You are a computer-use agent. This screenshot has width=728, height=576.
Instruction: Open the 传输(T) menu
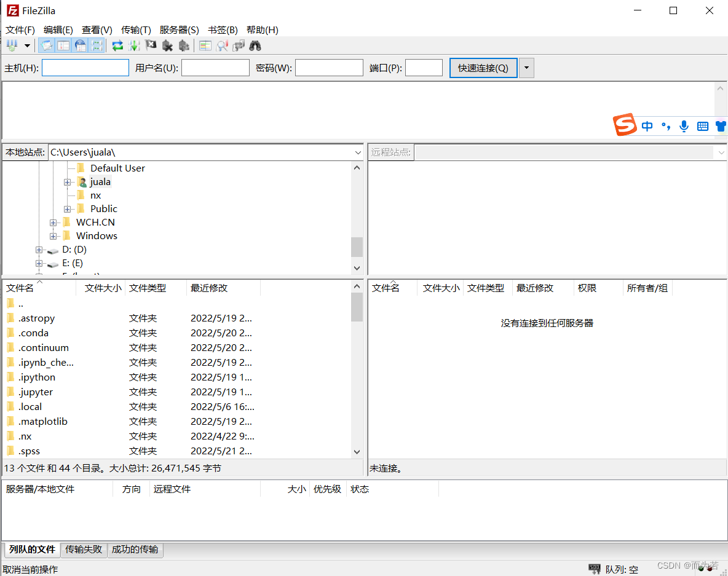(x=136, y=30)
